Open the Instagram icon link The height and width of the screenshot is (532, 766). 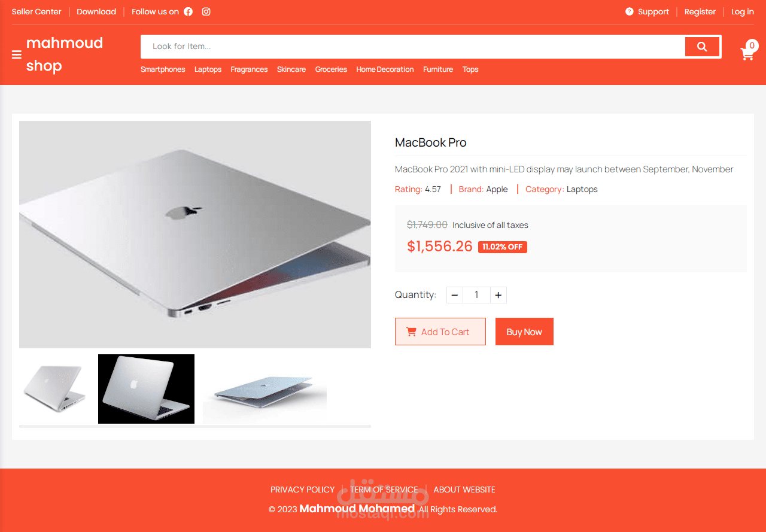point(206,11)
